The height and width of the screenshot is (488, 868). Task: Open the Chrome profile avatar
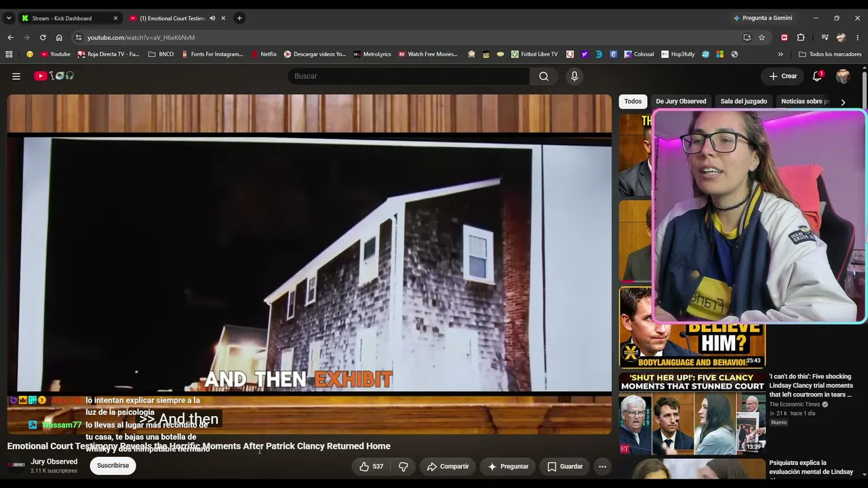842,37
